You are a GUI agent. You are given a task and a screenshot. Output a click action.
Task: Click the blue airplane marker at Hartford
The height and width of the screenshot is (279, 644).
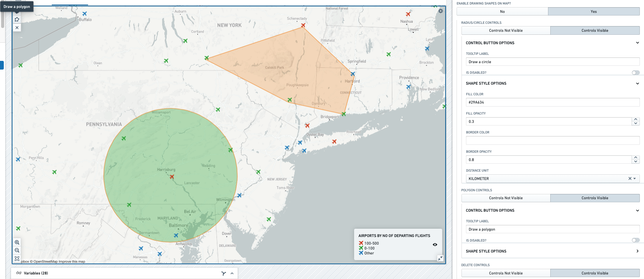click(x=353, y=74)
